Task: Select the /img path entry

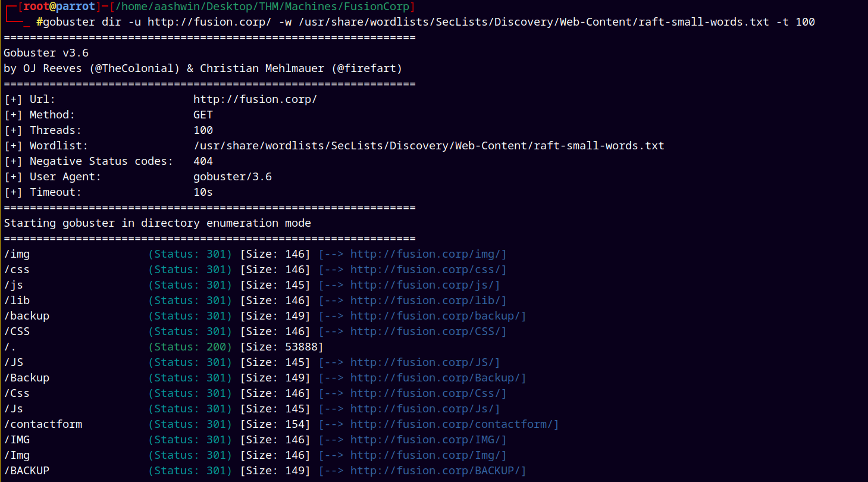Action: [17, 254]
